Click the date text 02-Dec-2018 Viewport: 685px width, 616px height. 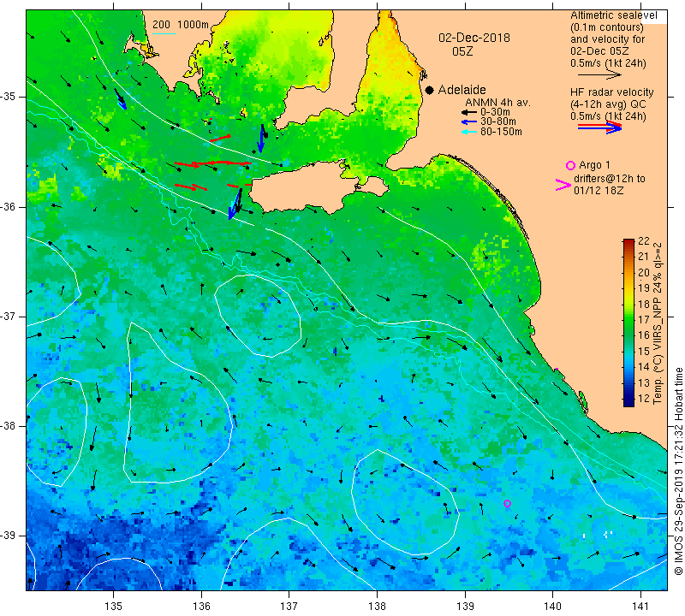pyautogui.click(x=474, y=38)
